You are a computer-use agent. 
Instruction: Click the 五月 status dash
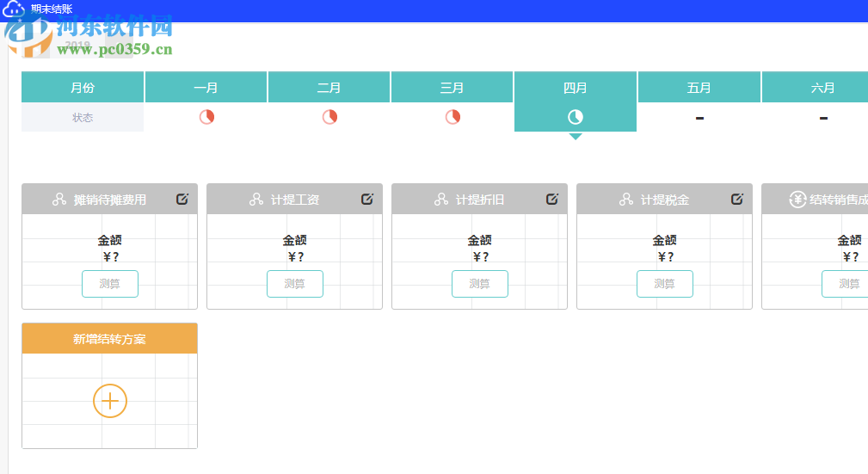click(699, 118)
